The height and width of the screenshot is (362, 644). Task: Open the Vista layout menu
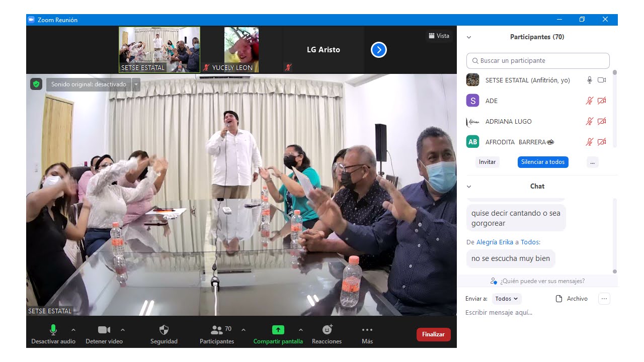click(x=439, y=36)
